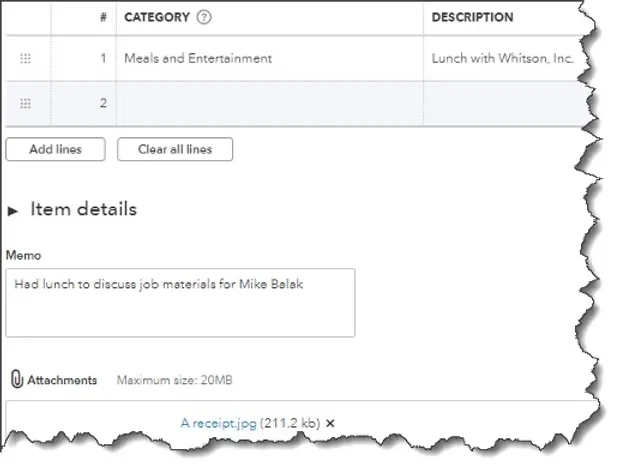Click the paperclip Attachments icon
Screen dimensions: 623x475
[17, 379]
